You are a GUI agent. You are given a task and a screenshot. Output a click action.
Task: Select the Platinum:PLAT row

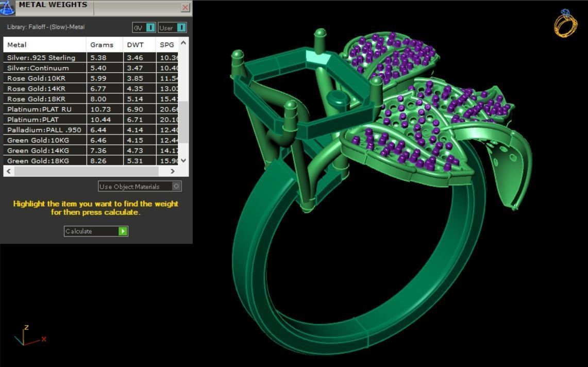(x=91, y=120)
